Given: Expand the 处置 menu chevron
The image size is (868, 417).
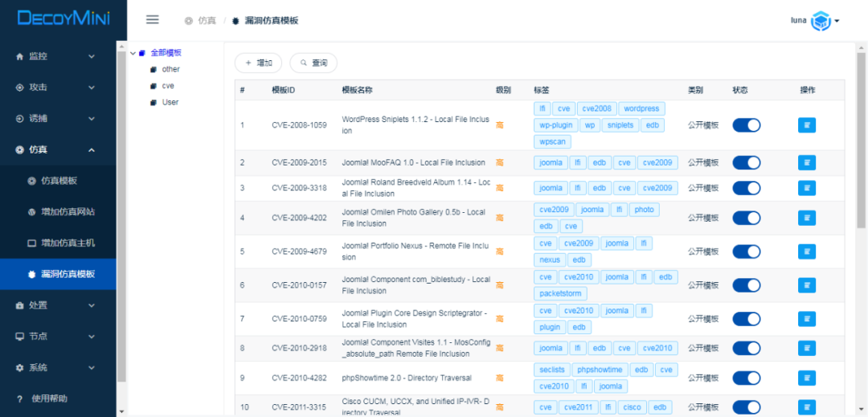Looking at the screenshot, I should click(92, 305).
